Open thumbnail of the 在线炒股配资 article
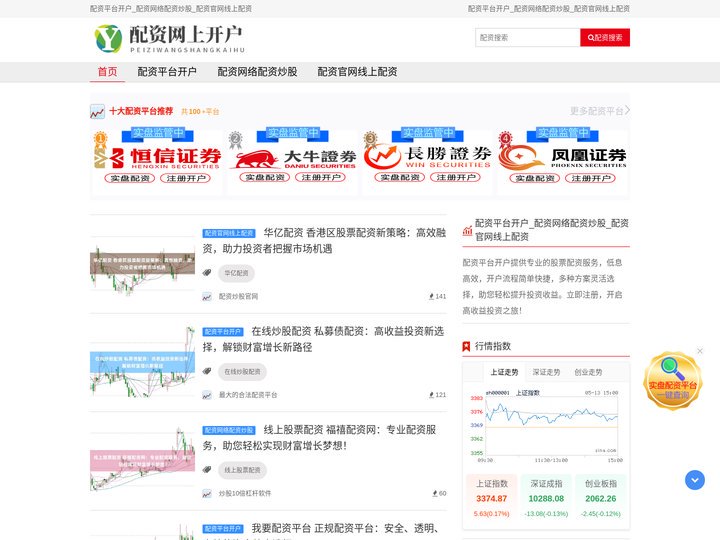The image size is (720, 540). coord(142,362)
